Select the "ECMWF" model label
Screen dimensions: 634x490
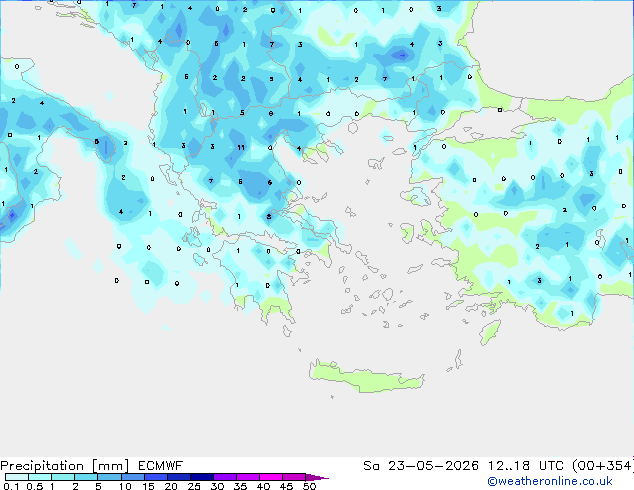click(x=160, y=466)
